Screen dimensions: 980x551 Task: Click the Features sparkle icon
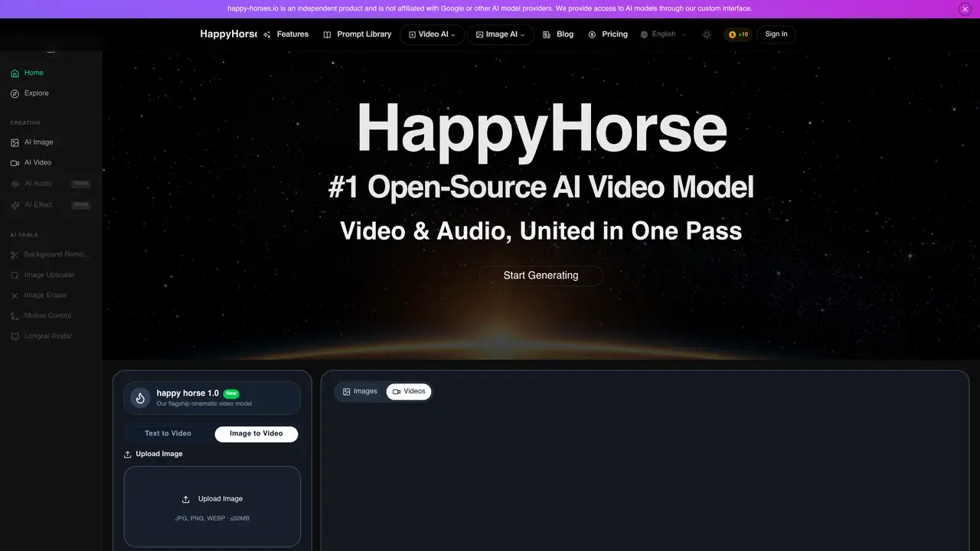click(x=267, y=34)
